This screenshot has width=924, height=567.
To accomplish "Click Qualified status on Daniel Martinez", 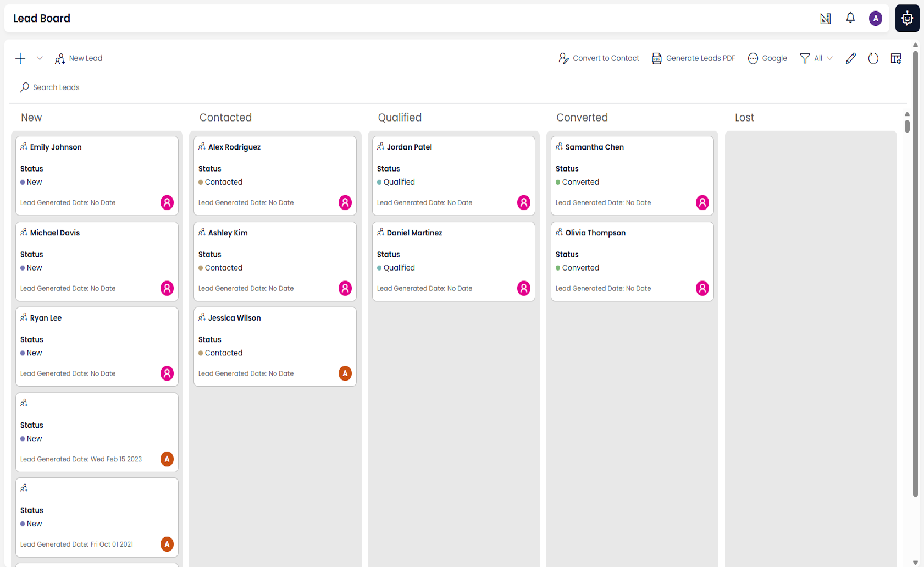I will point(396,268).
